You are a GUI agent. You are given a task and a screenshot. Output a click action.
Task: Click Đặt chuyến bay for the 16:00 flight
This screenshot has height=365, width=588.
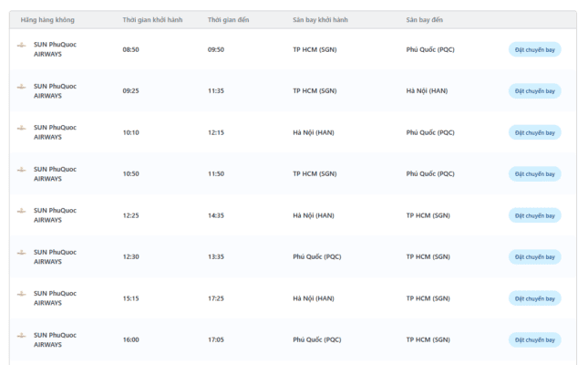click(534, 340)
